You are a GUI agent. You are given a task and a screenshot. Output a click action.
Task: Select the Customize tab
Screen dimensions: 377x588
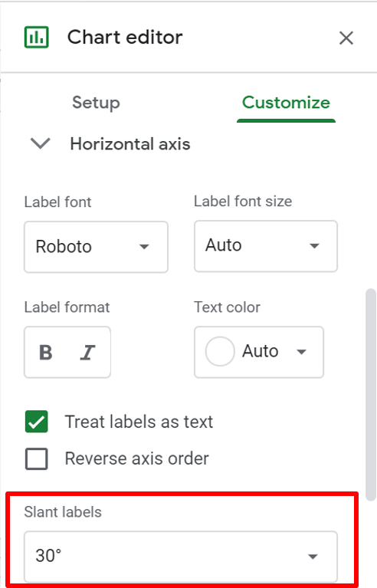coord(286,103)
